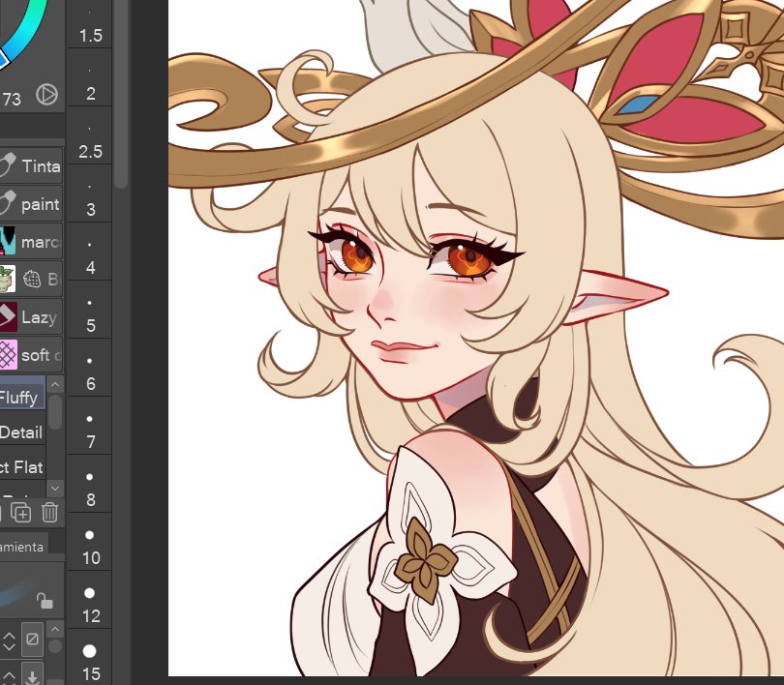Select the Lazy eraser tool group

(x=31, y=316)
